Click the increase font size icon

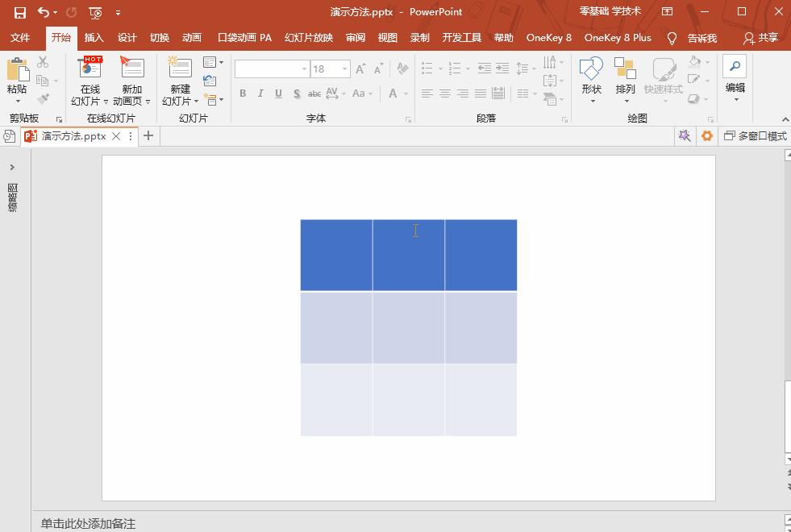coord(360,69)
